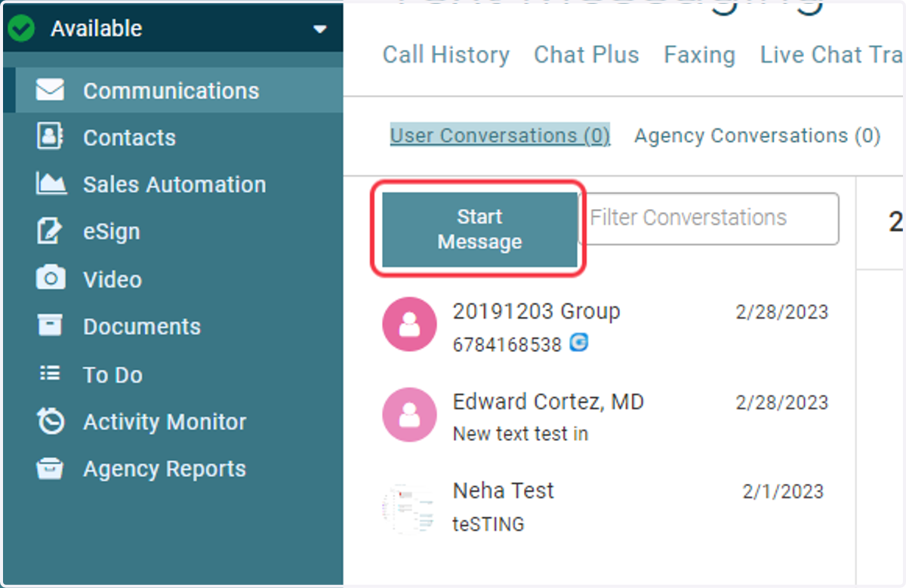Image resolution: width=906 pixels, height=588 pixels.
Task: Open the Available status dropdown arrow
Action: (x=320, y=29)
